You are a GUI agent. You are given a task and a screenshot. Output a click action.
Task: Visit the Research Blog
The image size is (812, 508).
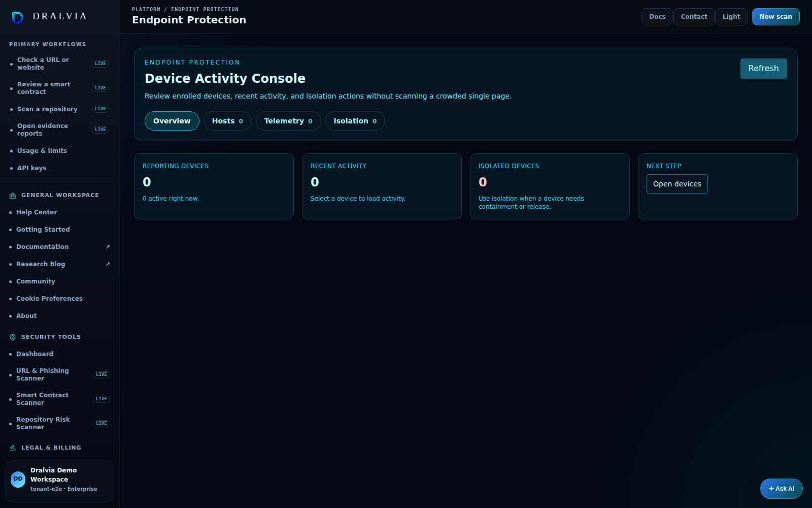[x=59, y=264]
